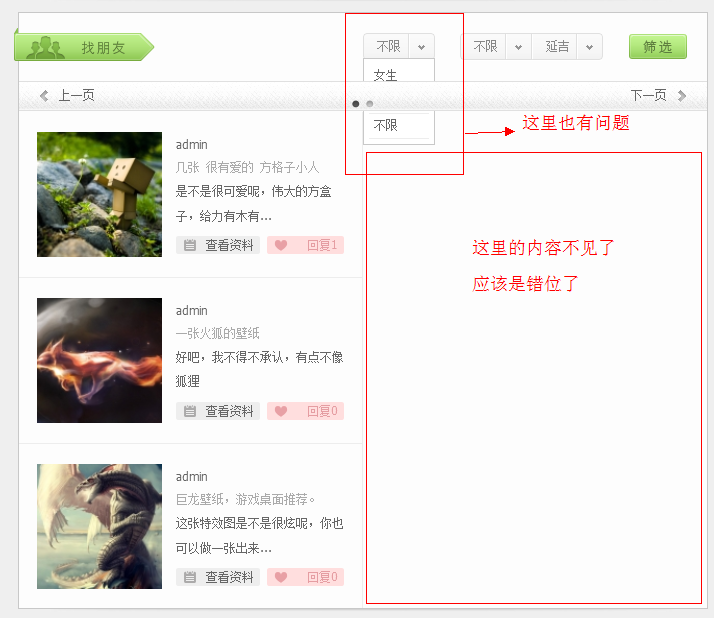Click the left arrow beside 上一页
The height and width of the screenshot is (618, 714).
pyautogui.click(x=44, y=96)
